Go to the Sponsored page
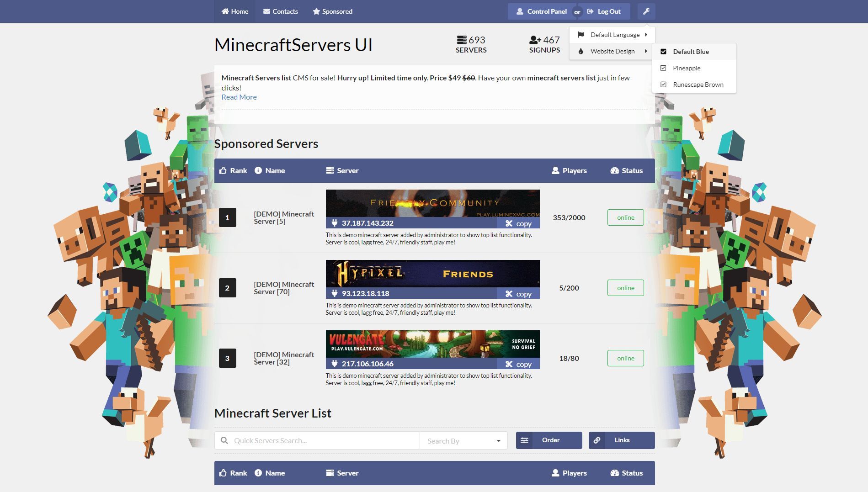The height and width of the screenshot is (492, 868). pyautogui.click(x=332, y=11)
